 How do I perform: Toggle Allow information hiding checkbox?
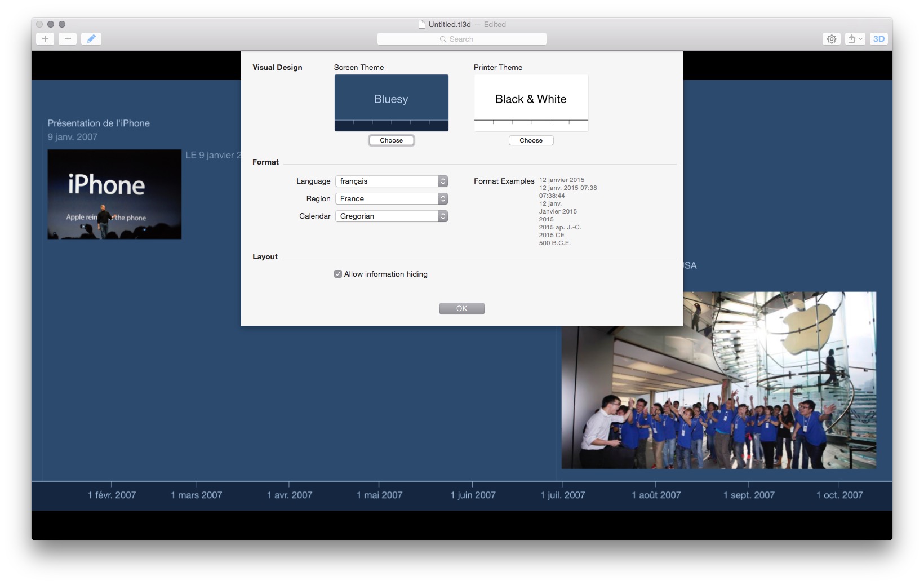(x=338, y=274)
